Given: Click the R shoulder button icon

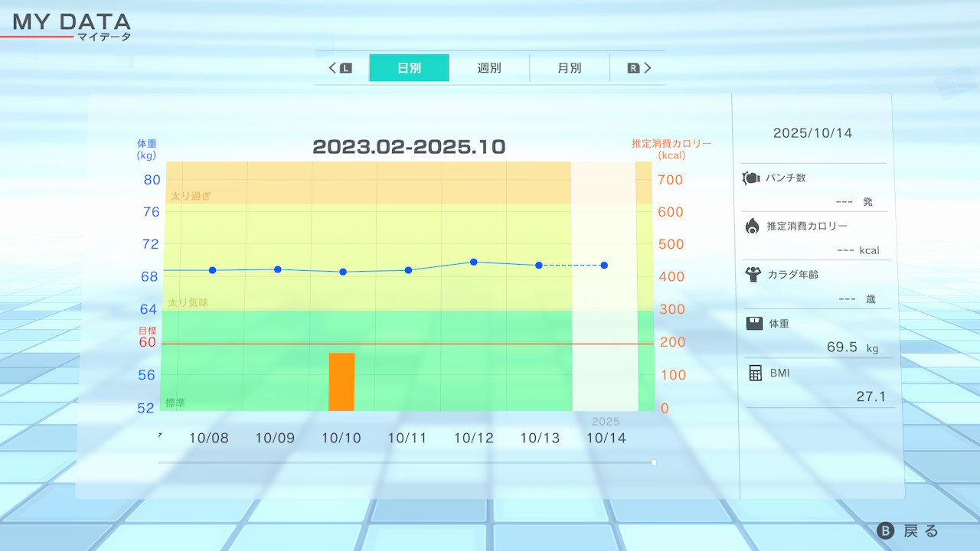Looking at the screenshot, I should 633,68.
